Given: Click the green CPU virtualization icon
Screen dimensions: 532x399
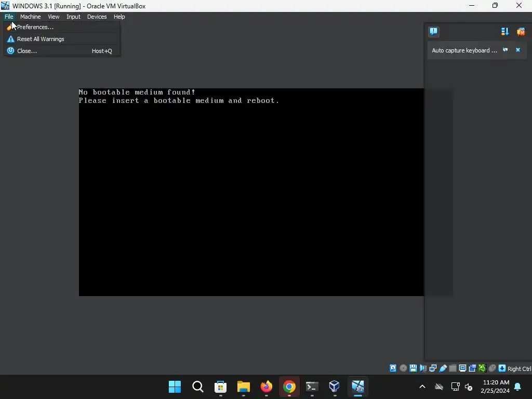Looking at the screenshot, I should (482, 368).
